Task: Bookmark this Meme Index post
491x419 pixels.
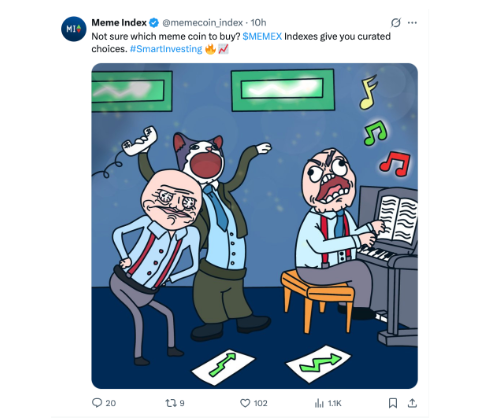Action: (393, 403)
